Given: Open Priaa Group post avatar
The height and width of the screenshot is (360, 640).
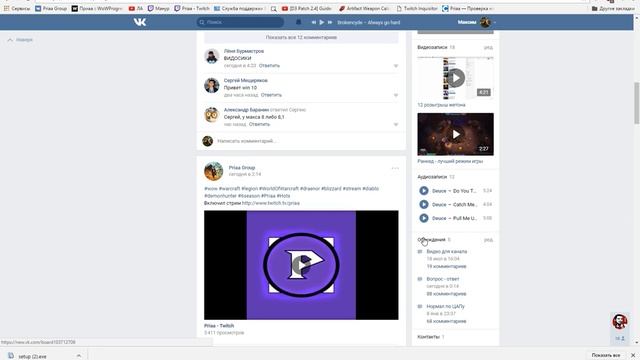Looking at the screenshot, I should click(213, 171).
